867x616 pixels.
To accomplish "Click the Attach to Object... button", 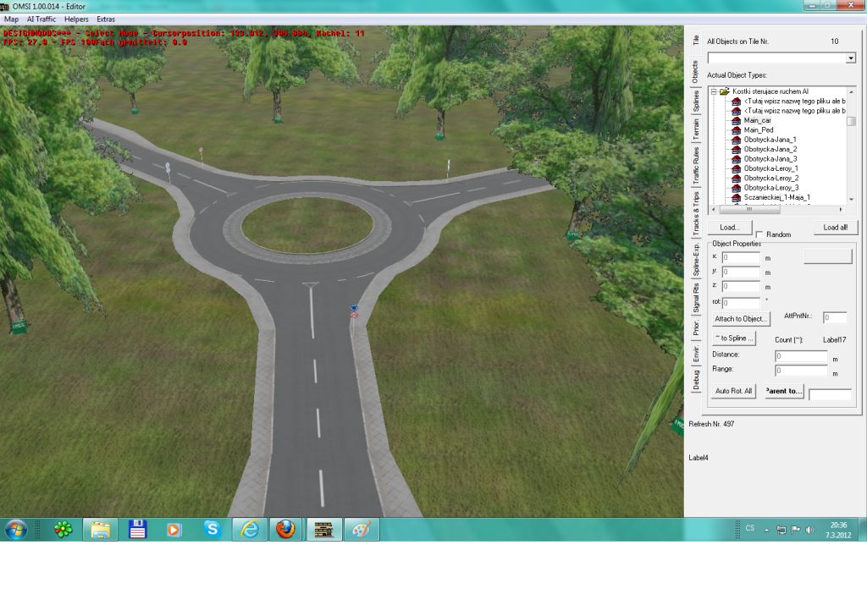I will (741, 319).
